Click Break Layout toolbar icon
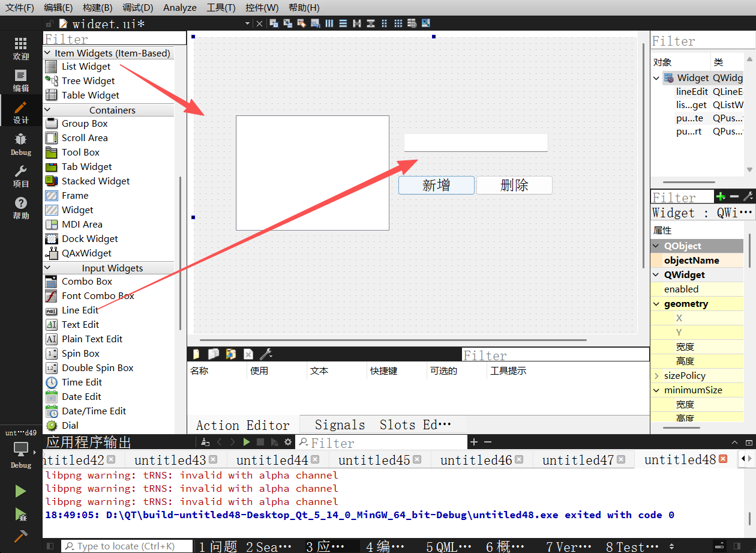The image size is (756, 553). click(412, 23)
